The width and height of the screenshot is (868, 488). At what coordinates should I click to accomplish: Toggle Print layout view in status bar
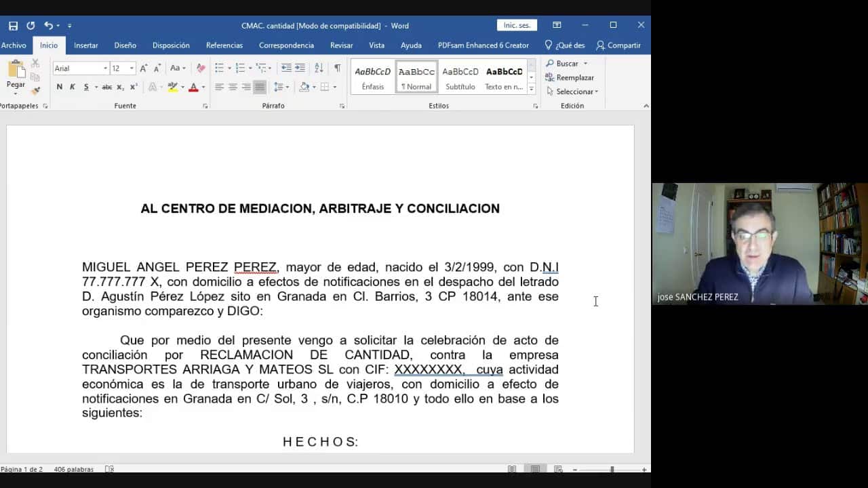pyautogui.click(x=535, y=469)
